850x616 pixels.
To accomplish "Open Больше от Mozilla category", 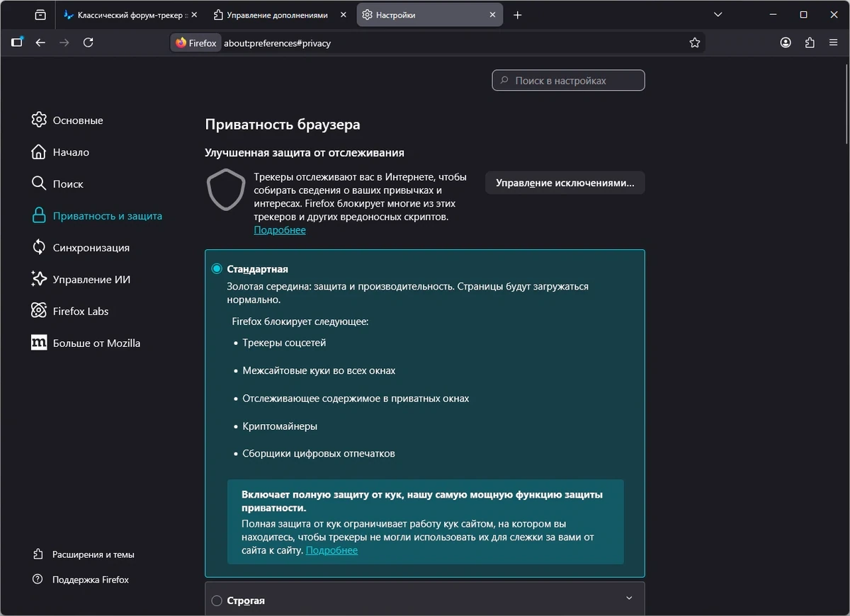I will tap(86, 343).
